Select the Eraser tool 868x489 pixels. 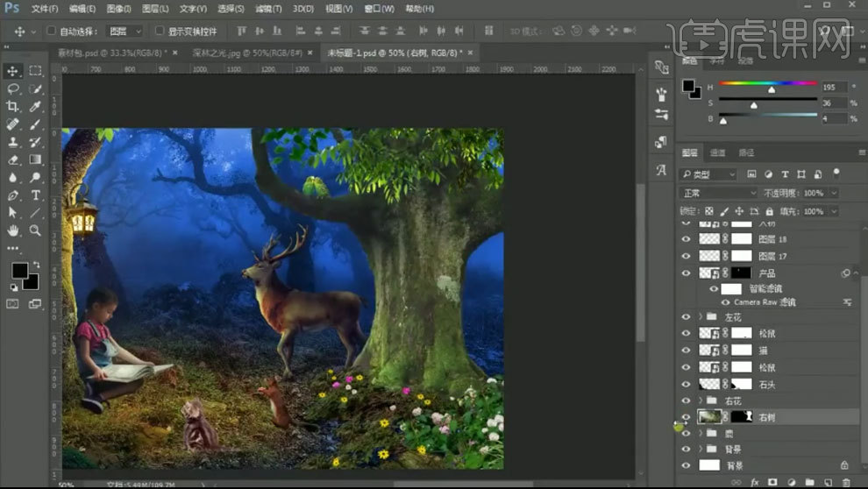pyautogui.click(x=12, y=159)
